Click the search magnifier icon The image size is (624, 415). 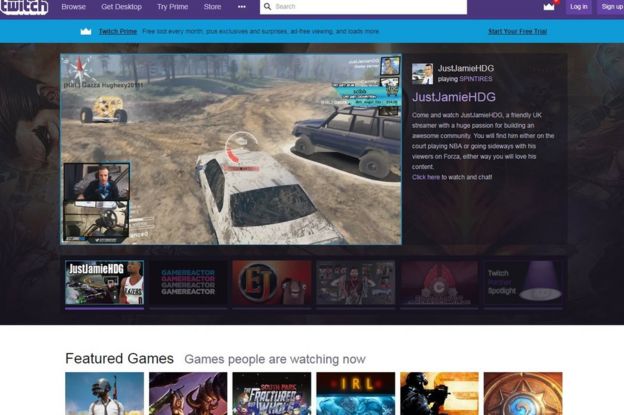267,7
